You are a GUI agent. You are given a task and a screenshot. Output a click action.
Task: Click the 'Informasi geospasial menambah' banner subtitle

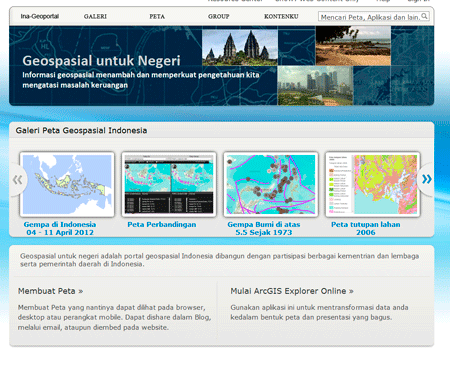tap(141, 80)
